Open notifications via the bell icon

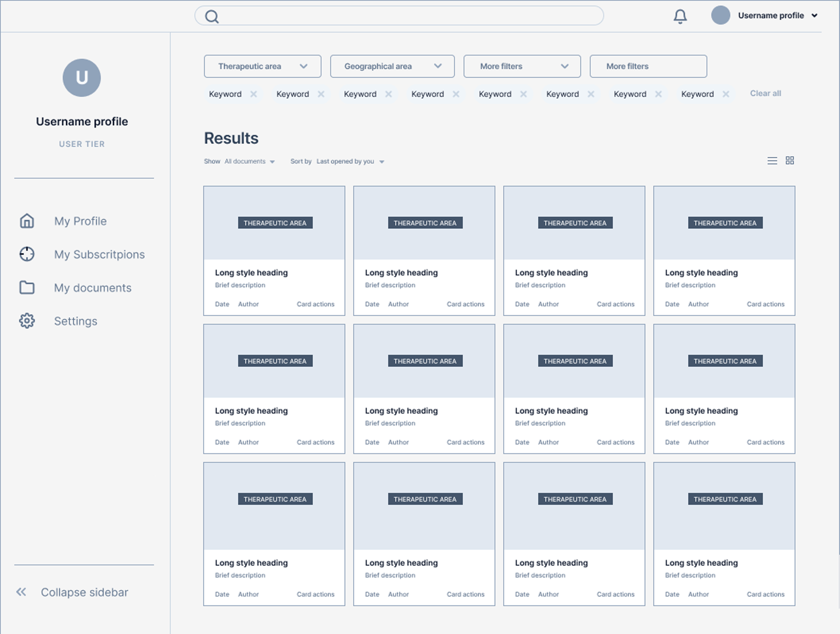pos(680,16)
